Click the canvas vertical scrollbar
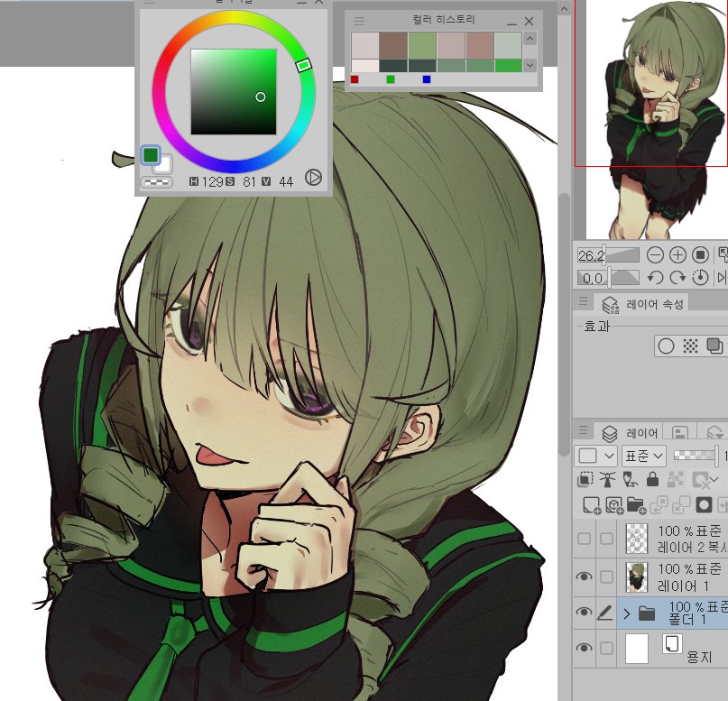 pyautogui.click(x=564, y=325)
